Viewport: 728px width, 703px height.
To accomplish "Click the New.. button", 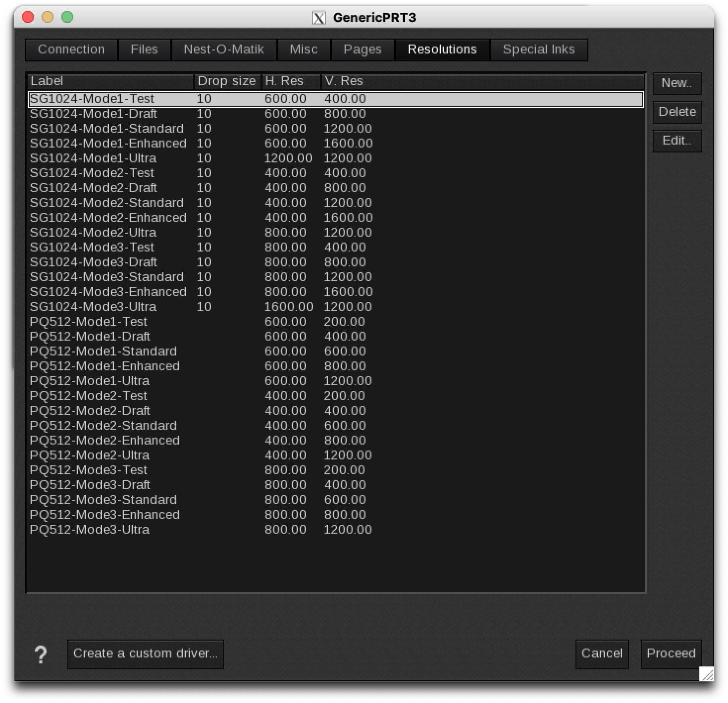I will coord(676,83).
